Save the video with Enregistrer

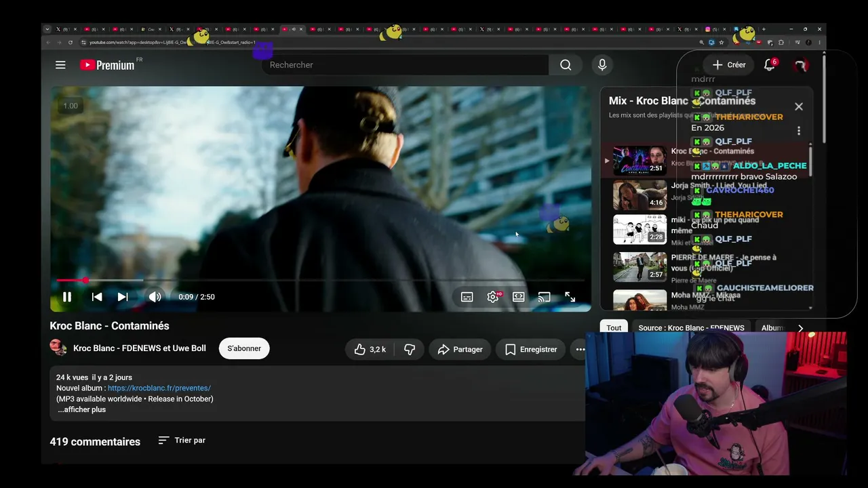click(x=531, y=349)
